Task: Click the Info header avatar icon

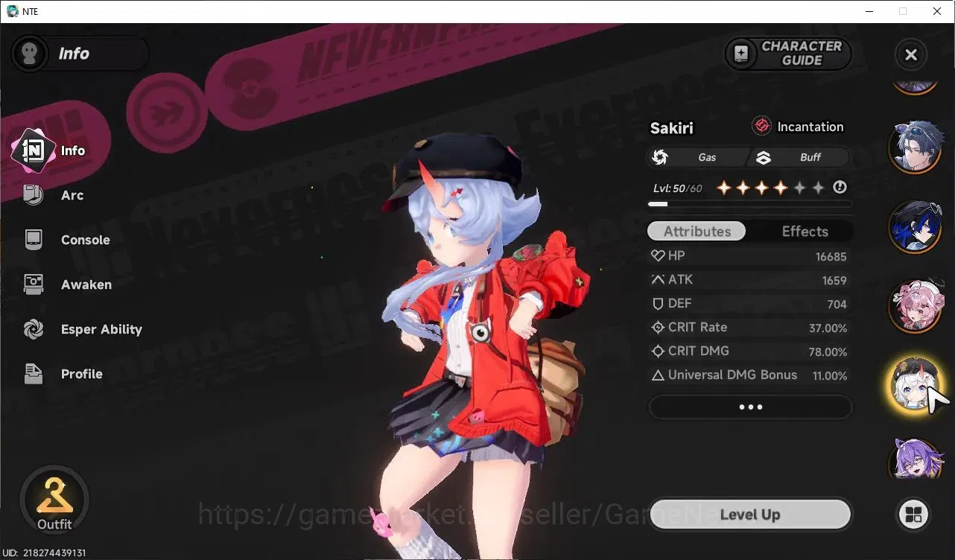Action: (30, 54)
